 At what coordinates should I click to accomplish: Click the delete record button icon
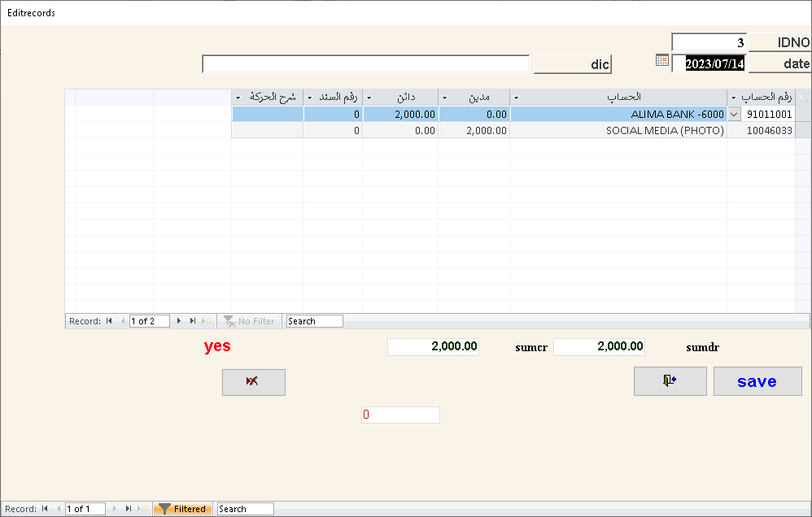(253, 382)
